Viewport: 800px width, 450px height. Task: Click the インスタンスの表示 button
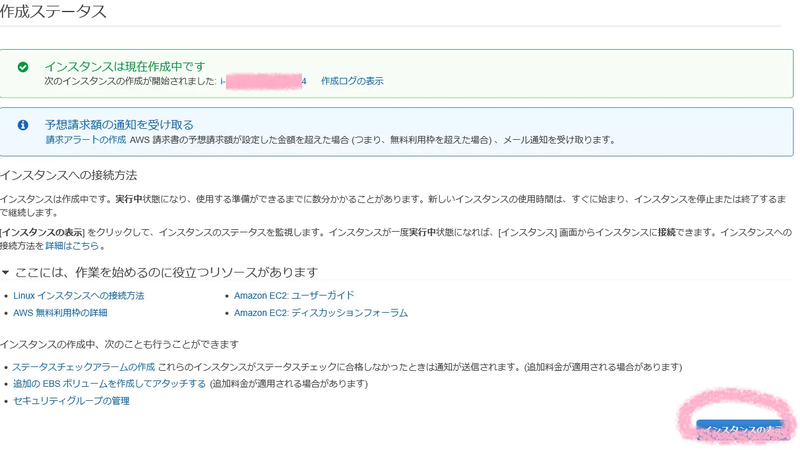click(x=741, y=430)
